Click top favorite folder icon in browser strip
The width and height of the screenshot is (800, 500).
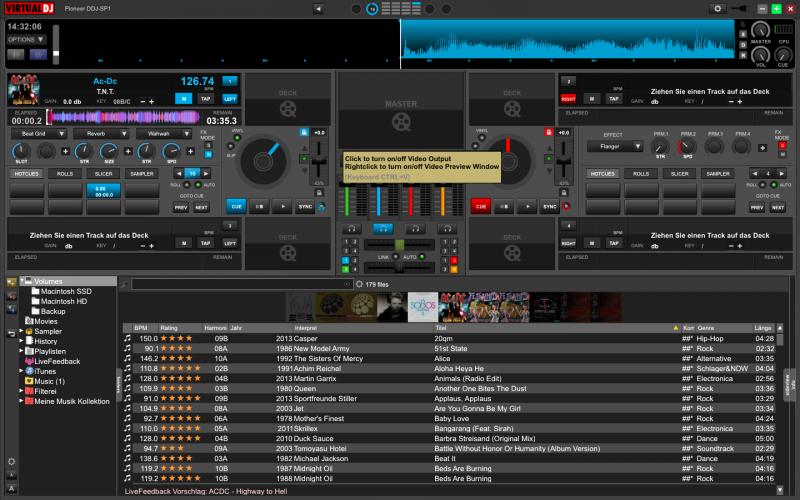click(x=11, y=282)
